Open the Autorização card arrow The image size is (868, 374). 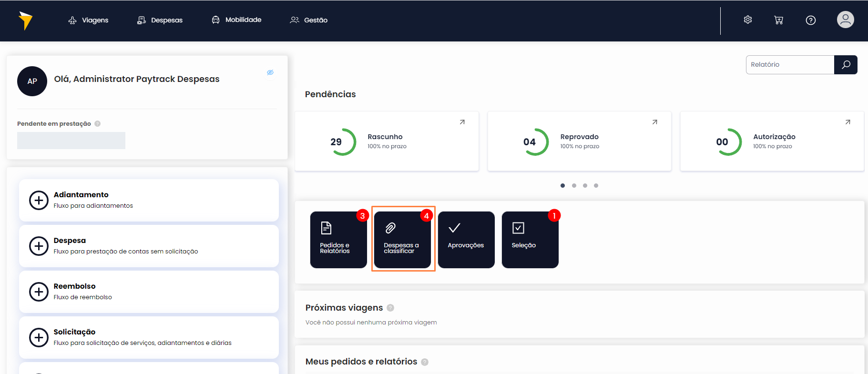point(848,122)
